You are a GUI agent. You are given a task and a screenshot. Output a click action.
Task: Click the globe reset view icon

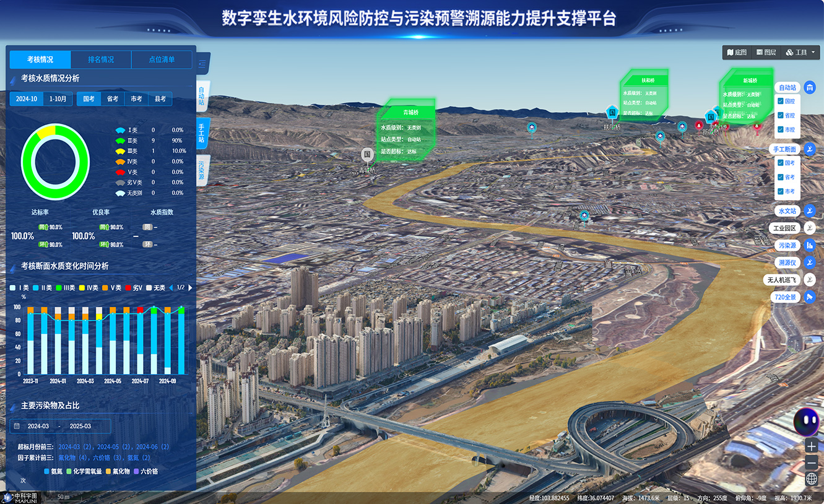pyautogui.click(x=812, y=479)
